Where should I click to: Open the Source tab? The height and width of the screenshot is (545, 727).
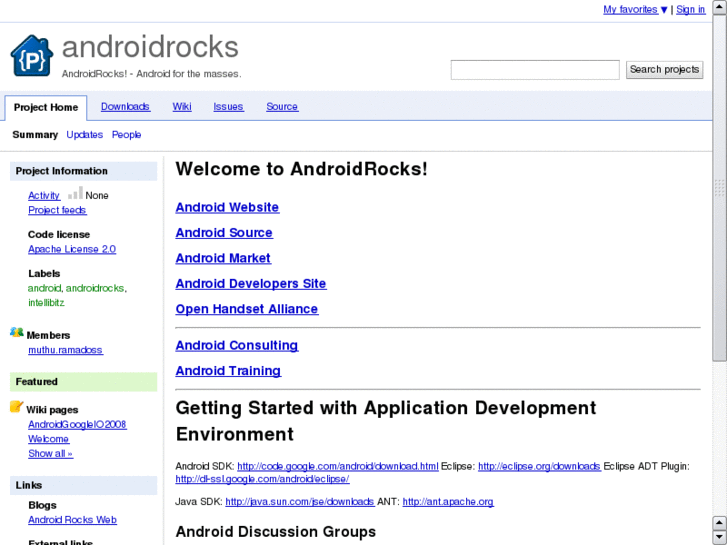[282, 107]
